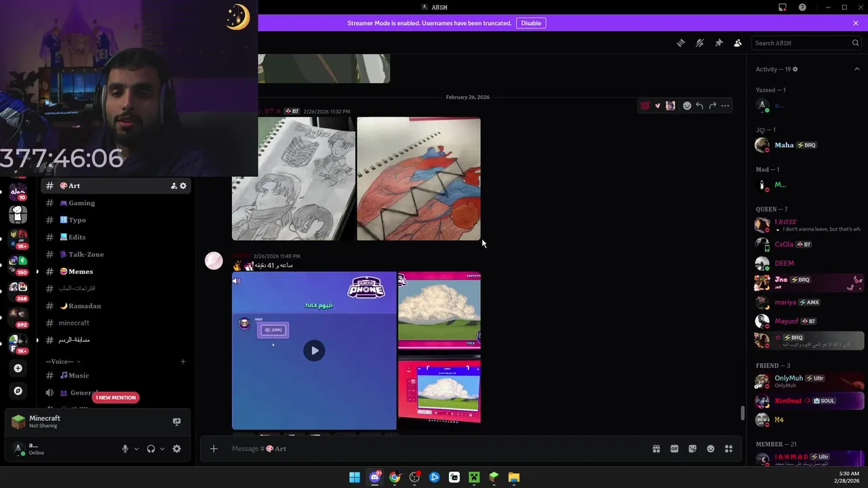
Task: Click the chat scrollbar thumb
Action: pos(743,413)
